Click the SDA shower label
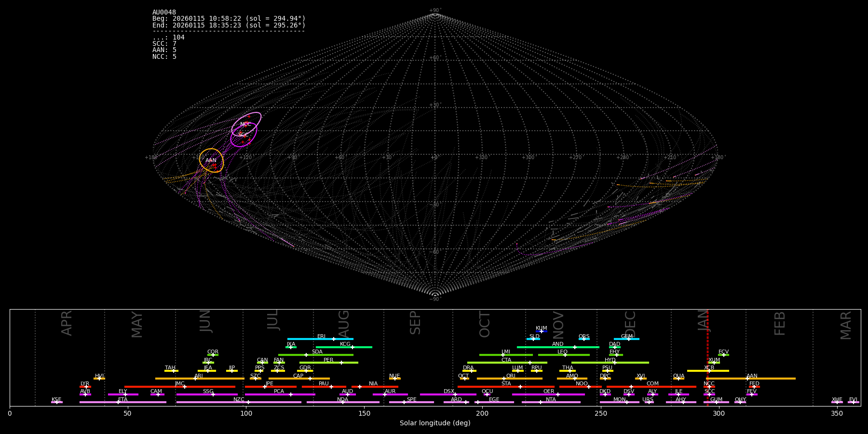 pos(317,352)
